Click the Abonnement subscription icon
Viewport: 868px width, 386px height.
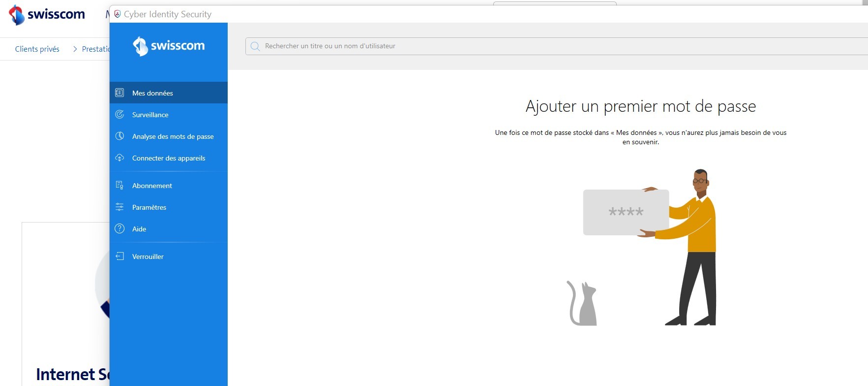(120, 185)
